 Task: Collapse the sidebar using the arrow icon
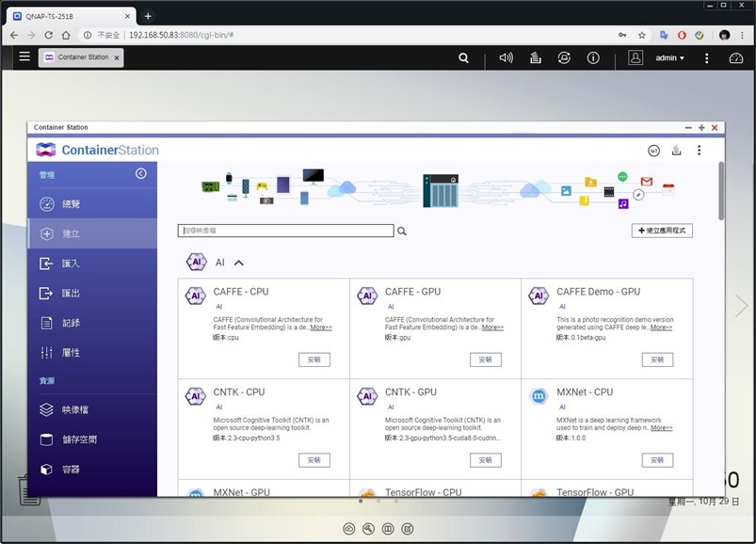coord(141,173)
